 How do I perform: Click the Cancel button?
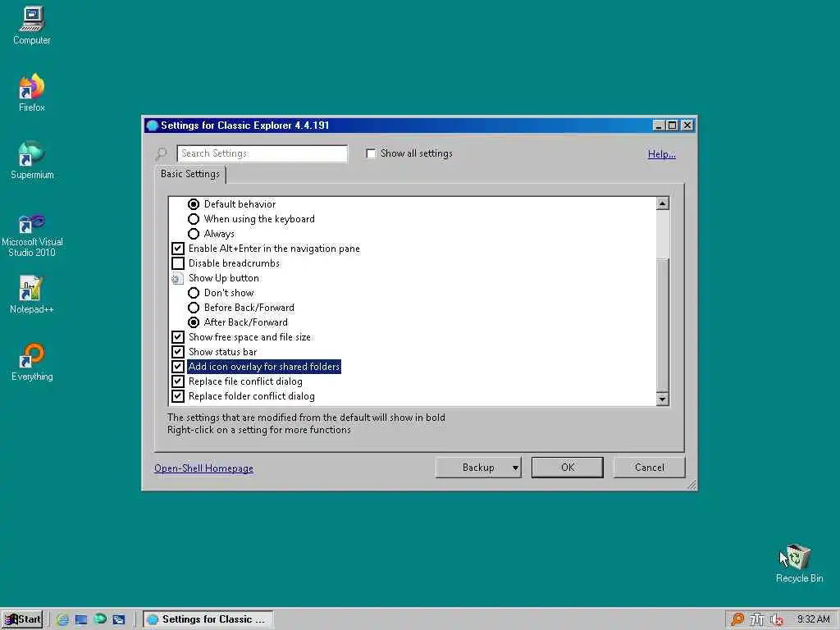pyautogui.click(x=650, y=468)
